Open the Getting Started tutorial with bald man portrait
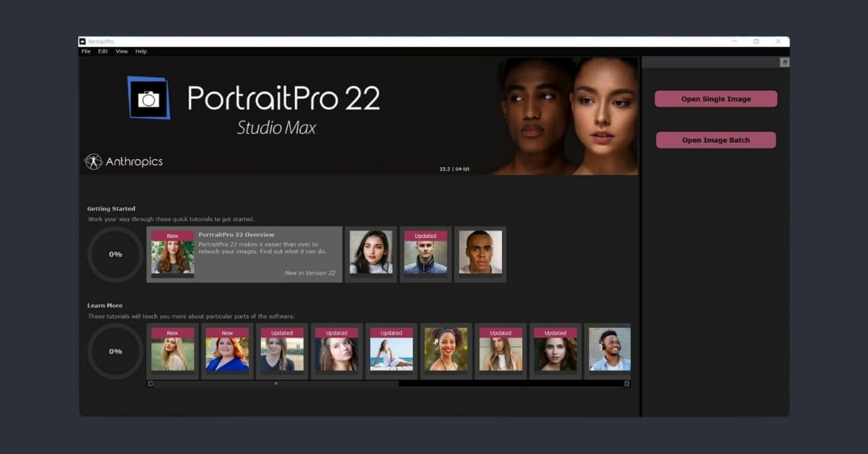This screenshot has height=454, width=868. point(480,254)
